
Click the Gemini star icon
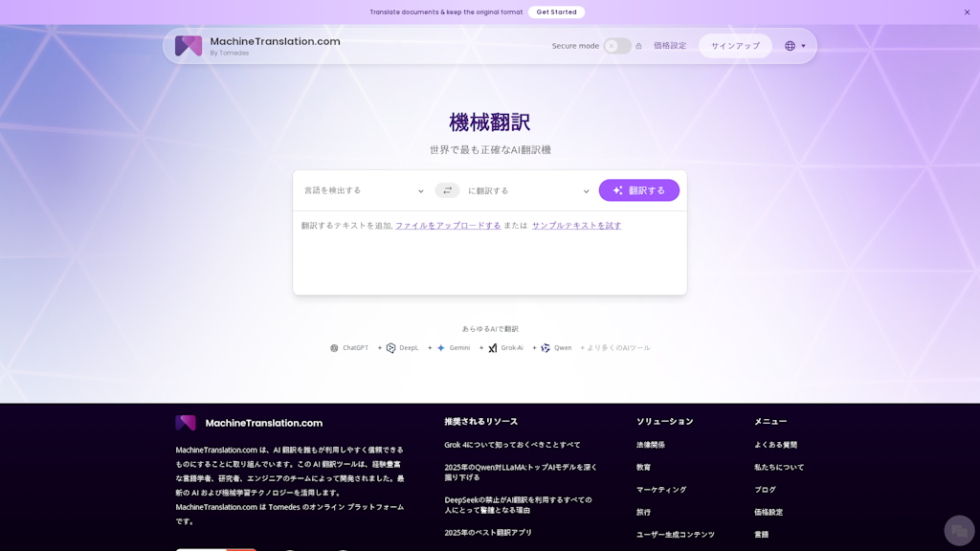pyautogui.click(x=440, y=348)
